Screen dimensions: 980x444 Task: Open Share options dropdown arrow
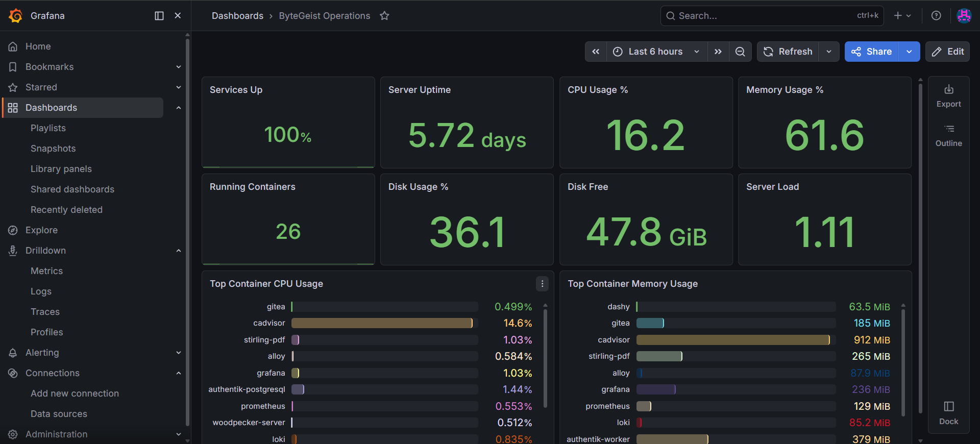(x=909, y=52)
